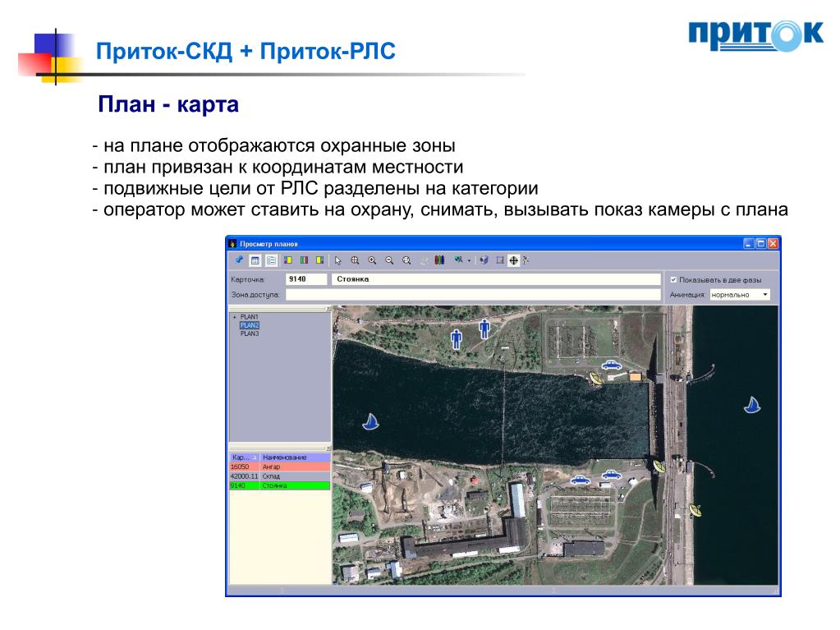Click the car target near upper substation
840x630 pixels.
pos(611,366)
